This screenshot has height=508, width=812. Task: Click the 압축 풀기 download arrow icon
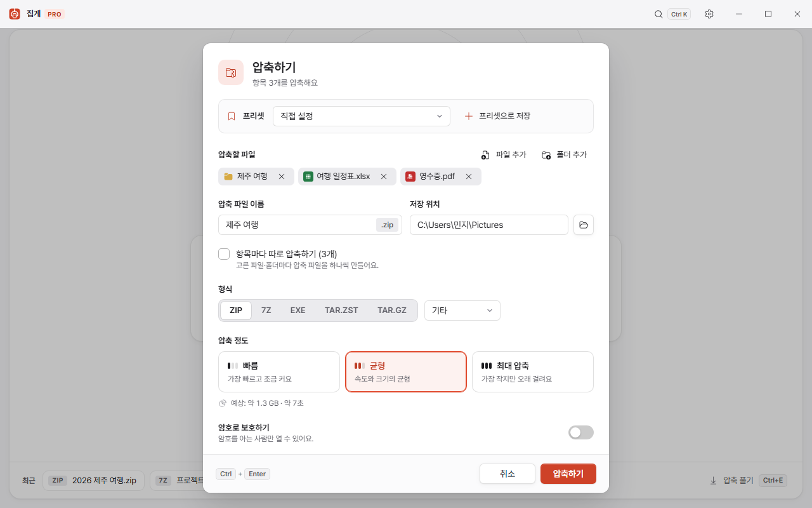click(x=714, y=481)
